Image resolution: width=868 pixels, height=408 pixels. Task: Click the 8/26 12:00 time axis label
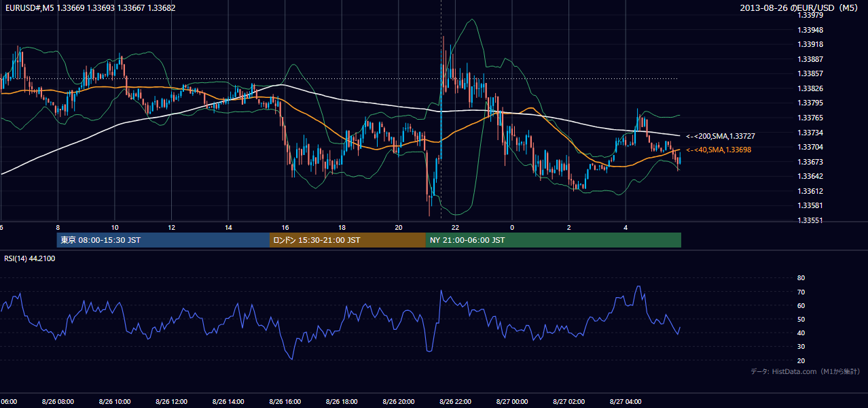click(x=171, y=402)
